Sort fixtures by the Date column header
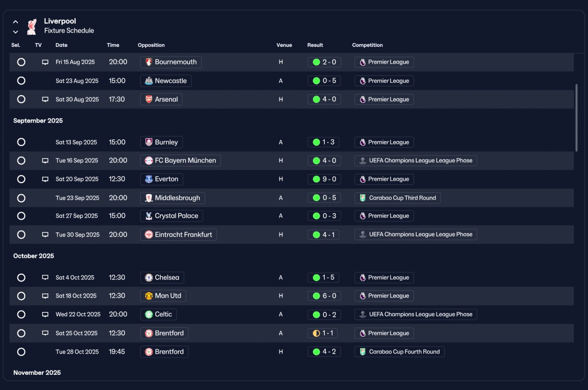Image resolution: width=588 pixels, height=390 pixels. [x=62, y=45]
